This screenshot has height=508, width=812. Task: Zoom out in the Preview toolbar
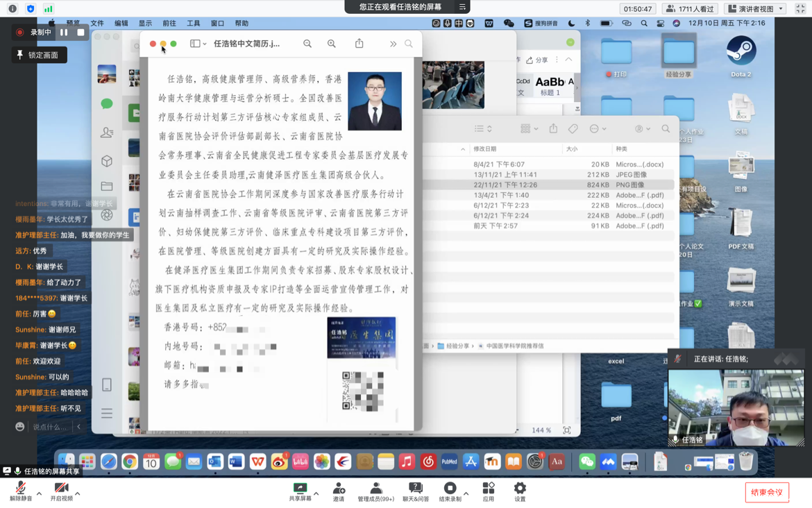coord(307,44)
